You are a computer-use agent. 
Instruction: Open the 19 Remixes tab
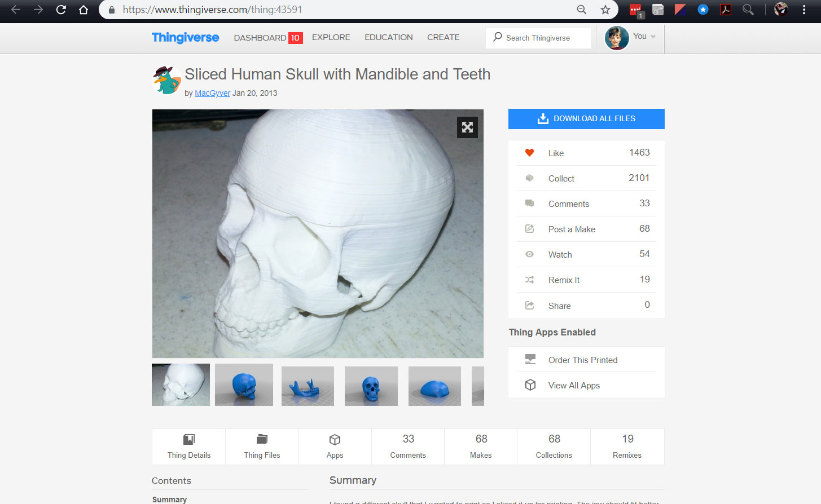(x=627, y=446)
